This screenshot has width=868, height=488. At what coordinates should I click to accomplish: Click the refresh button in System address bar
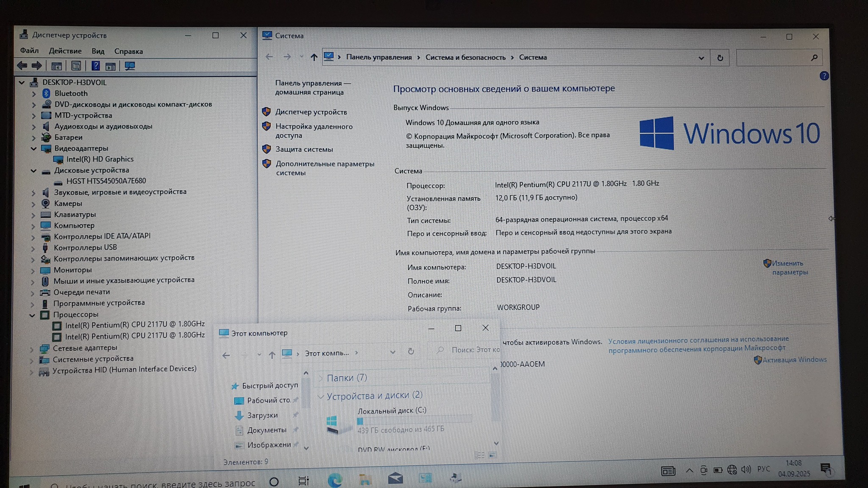point(720,58)
